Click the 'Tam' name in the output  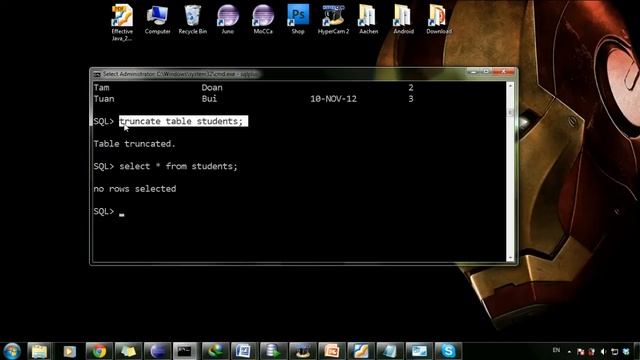(101, 87)
